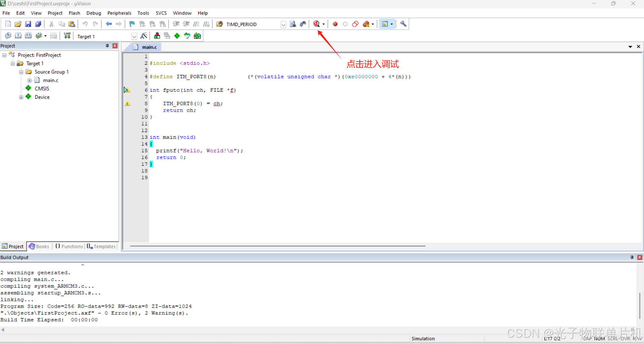
Task: Clear all bookmarks icon
Action: 163,24
